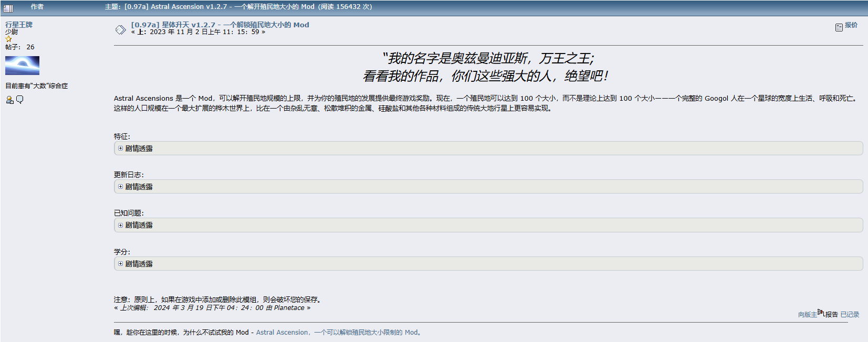
Task: Click the 向版主报告 report link
Action: tap(818, 314)
